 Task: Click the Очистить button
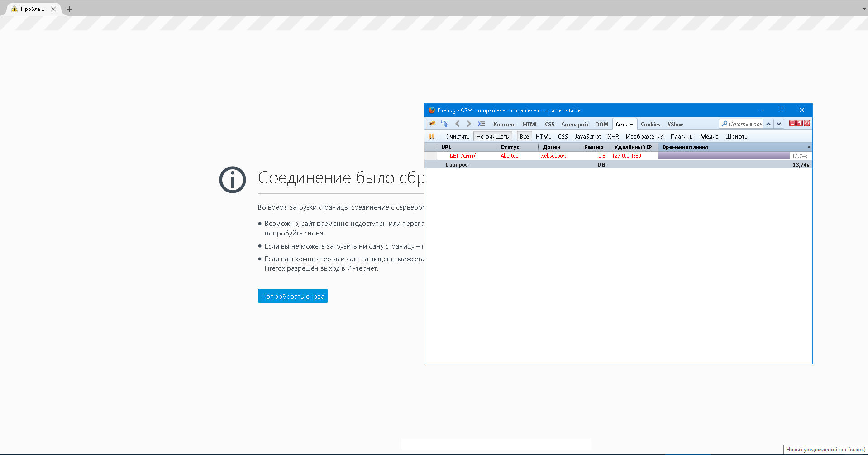click(457, 136)
